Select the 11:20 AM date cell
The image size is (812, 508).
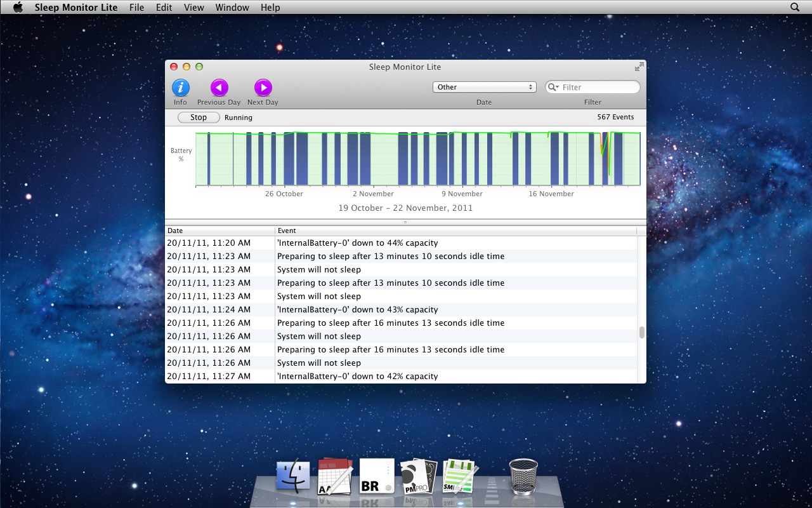tap(209, 243)
